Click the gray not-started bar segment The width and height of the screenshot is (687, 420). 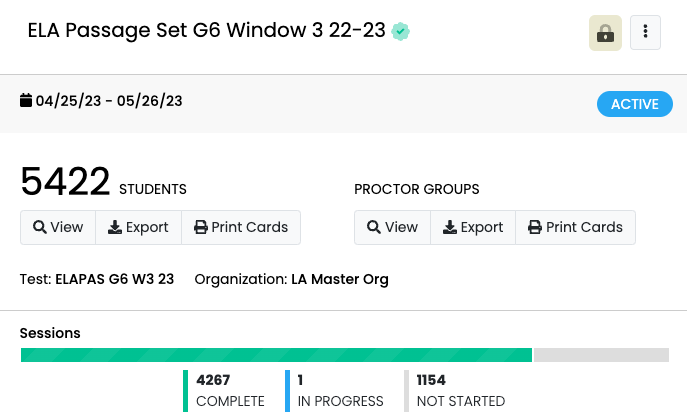[x=601, y=355]
